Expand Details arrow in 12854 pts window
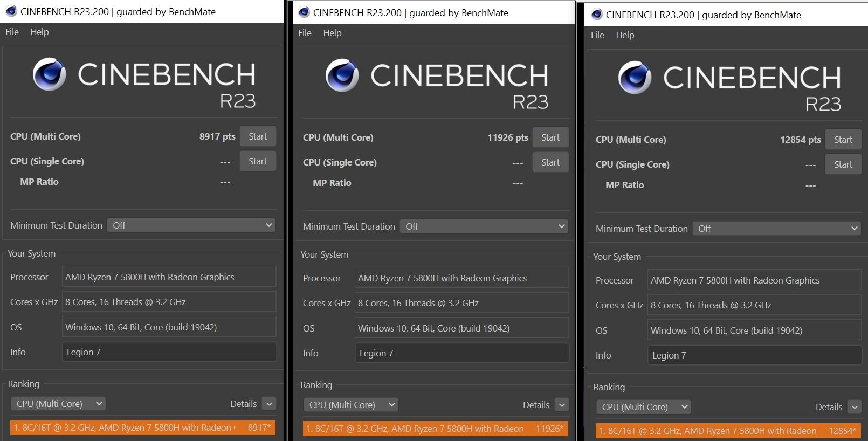Image resolution: width=868 pixels, height=441 pixels. pyautogui.click(x=855, y=407)
